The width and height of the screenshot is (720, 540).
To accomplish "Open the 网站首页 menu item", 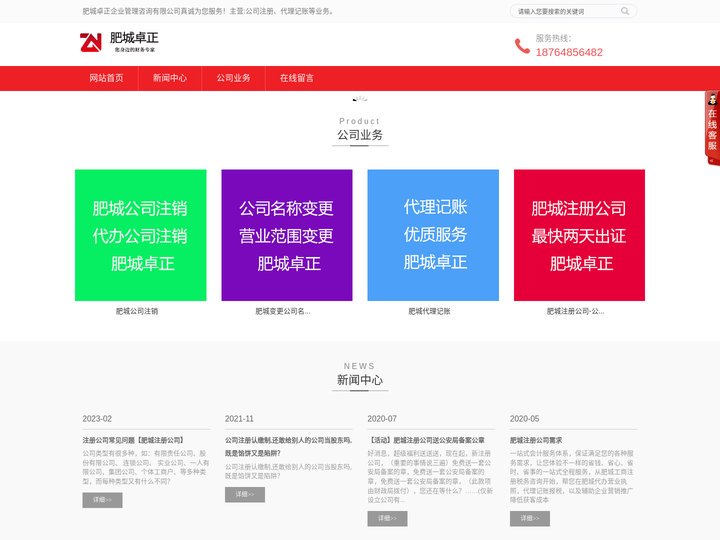I will [106, 78].
